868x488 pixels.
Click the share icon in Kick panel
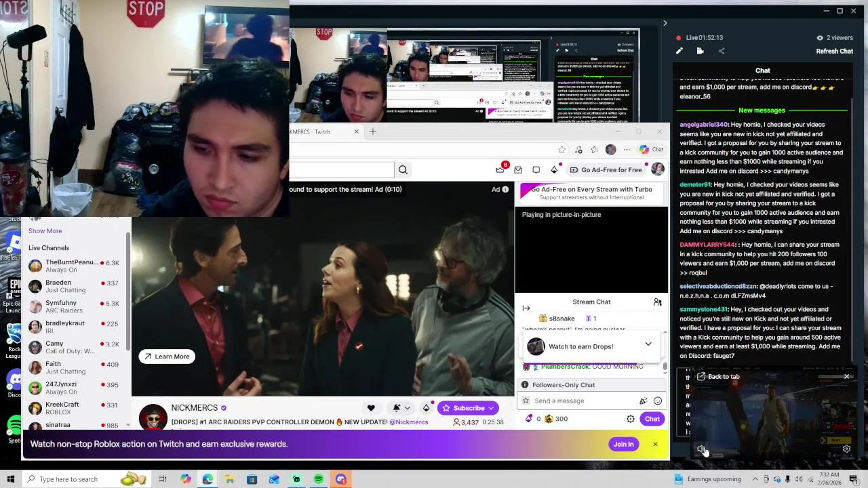point(722,51)
